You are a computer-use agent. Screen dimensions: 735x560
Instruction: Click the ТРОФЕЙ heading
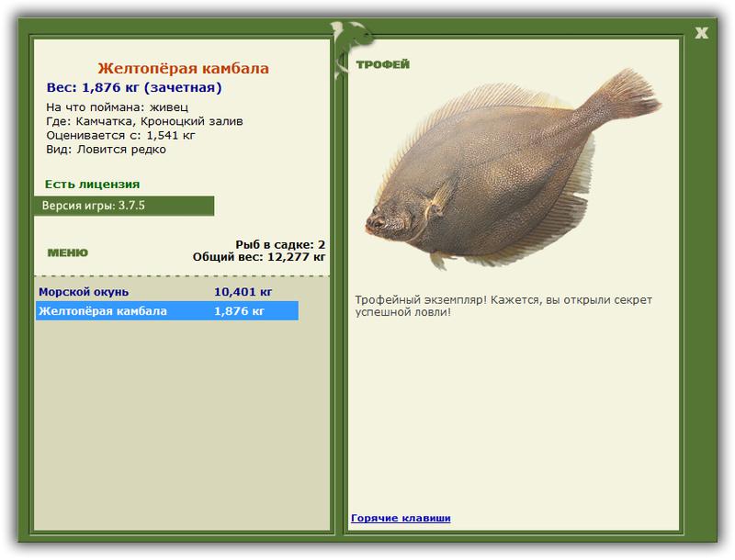point(382,64)
